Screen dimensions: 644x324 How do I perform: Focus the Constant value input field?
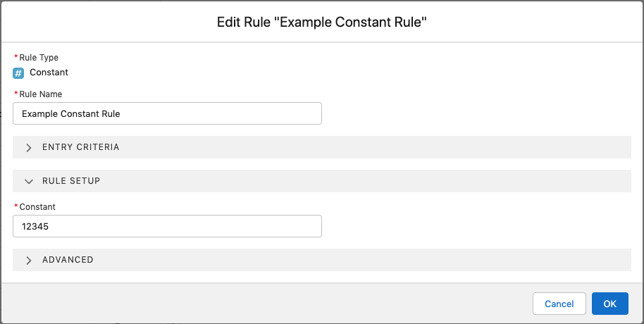point(167,226)
